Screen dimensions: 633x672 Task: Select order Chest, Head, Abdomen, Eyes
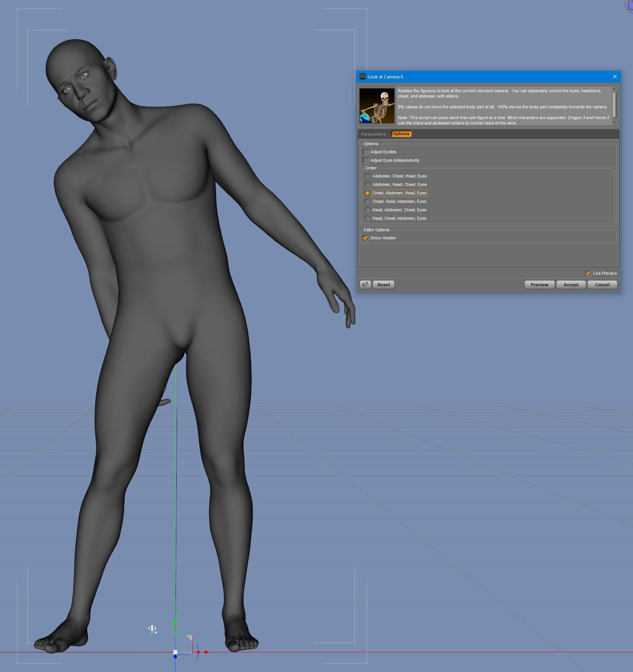coord(368,202)
